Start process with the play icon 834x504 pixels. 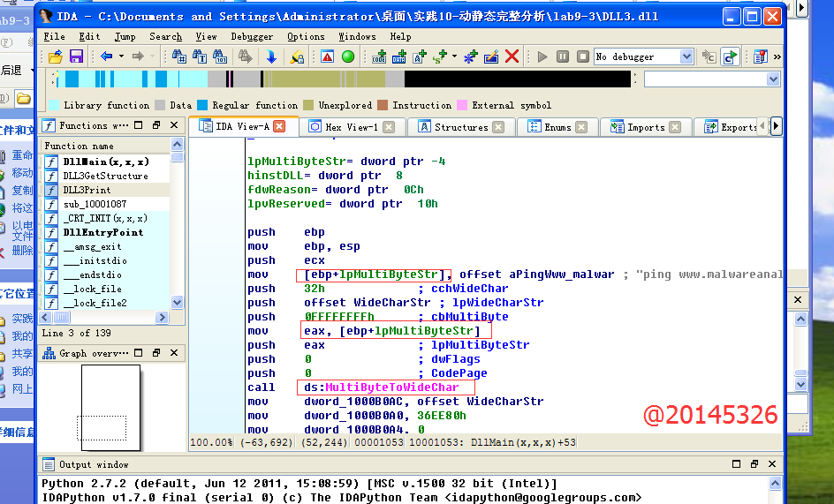(x=542, y=56)
